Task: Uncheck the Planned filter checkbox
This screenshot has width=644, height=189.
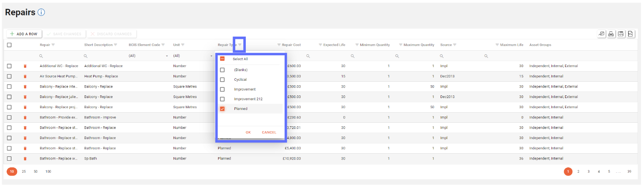Action: pos(222,109)
